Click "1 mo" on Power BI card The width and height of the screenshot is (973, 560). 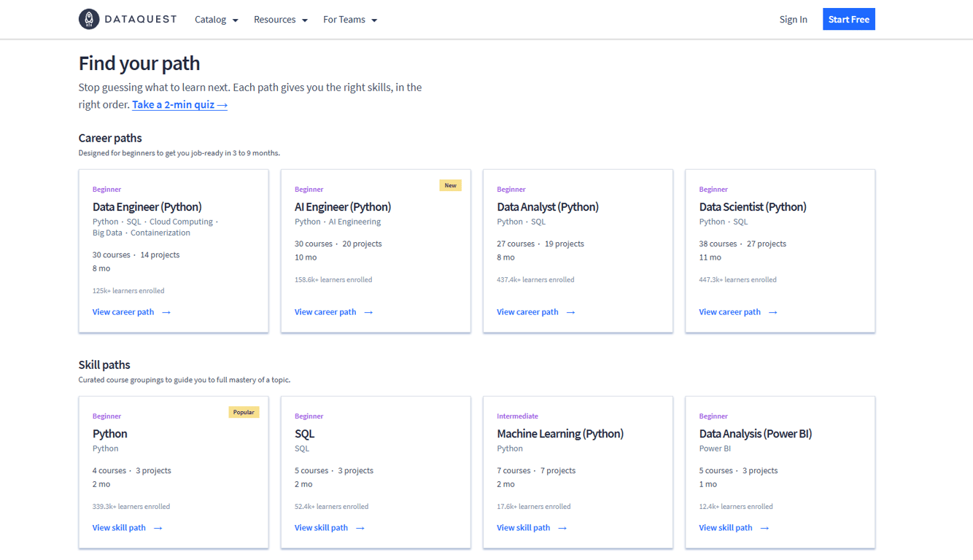click(708, 484)
